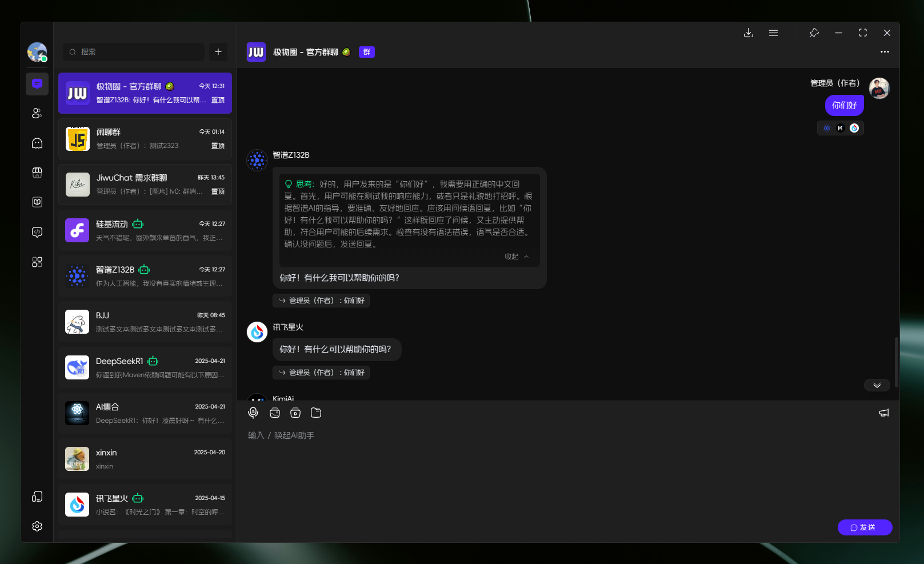Viewport: 924px width, 564px height.
Task: Open the book blog sidebar icon
Action: coord(37,202)
